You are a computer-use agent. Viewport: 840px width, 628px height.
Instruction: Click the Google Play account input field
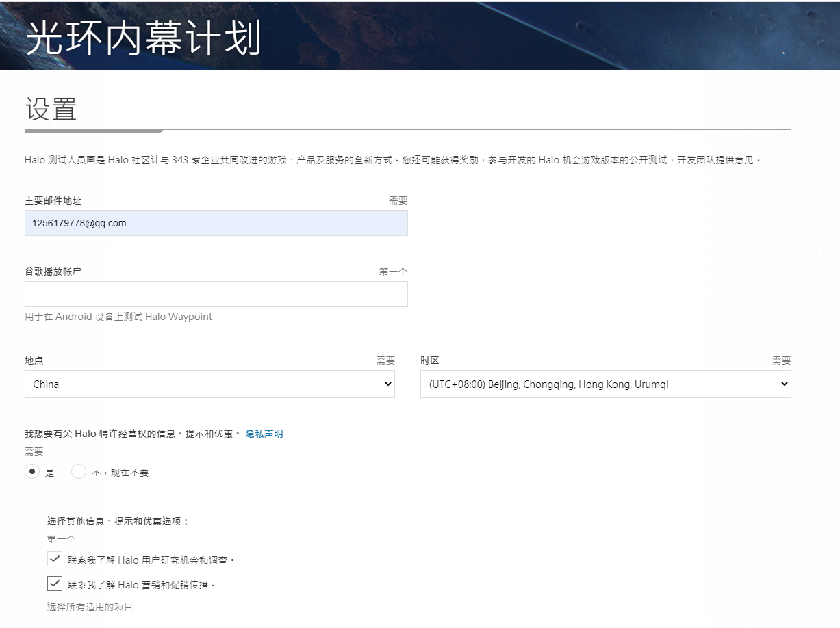point(216,294)
